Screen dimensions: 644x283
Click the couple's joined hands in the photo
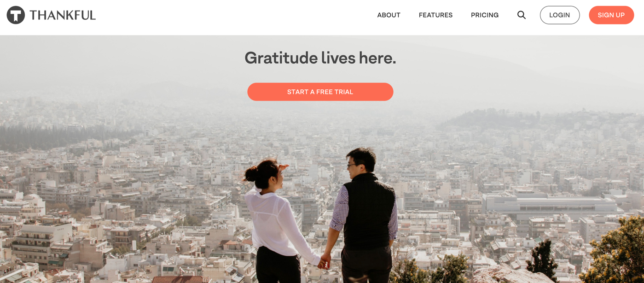324,262
